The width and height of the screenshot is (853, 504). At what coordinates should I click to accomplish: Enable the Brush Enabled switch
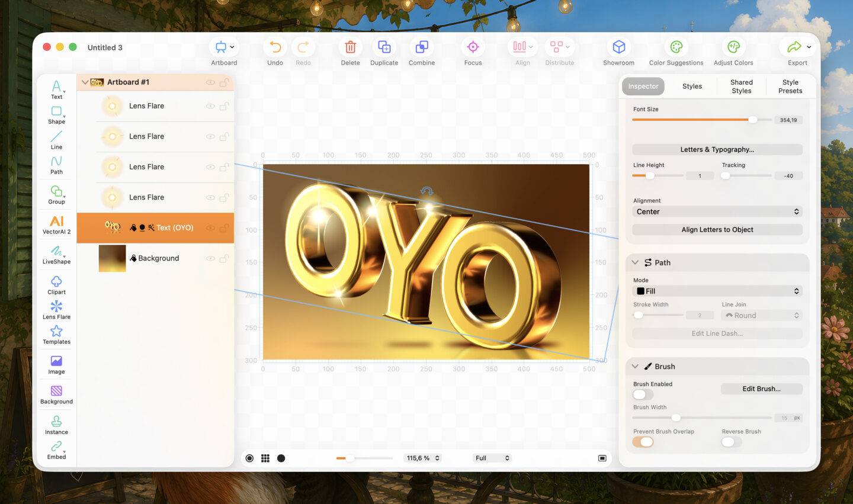coord(643,394)
